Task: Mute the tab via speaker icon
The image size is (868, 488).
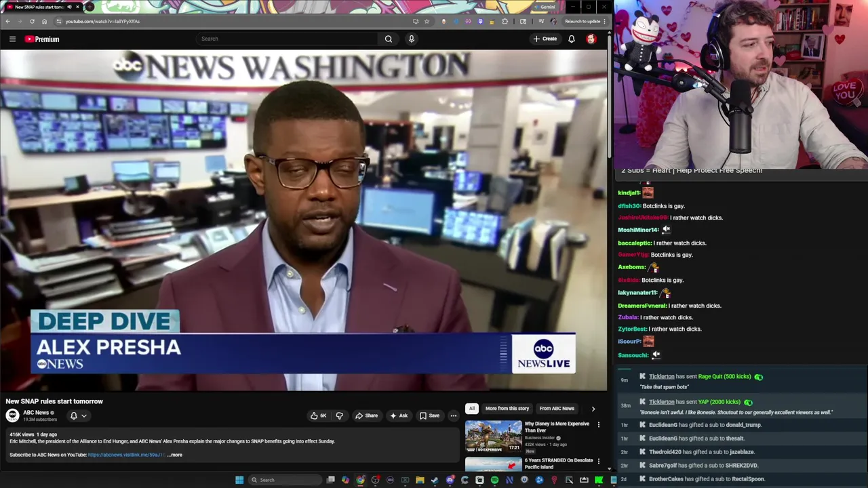Action: click(x=69, y=7)
